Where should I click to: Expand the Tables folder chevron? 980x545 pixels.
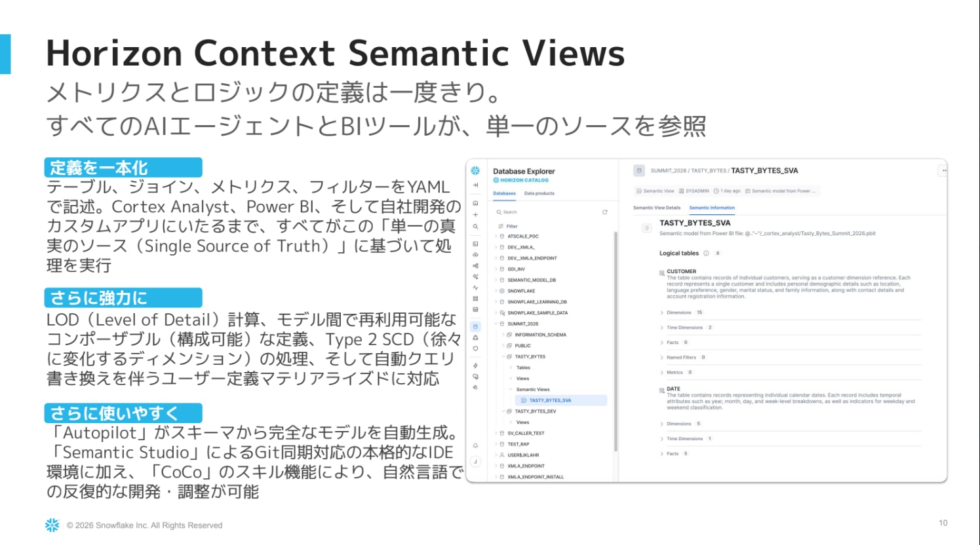[x=511, y=367]
